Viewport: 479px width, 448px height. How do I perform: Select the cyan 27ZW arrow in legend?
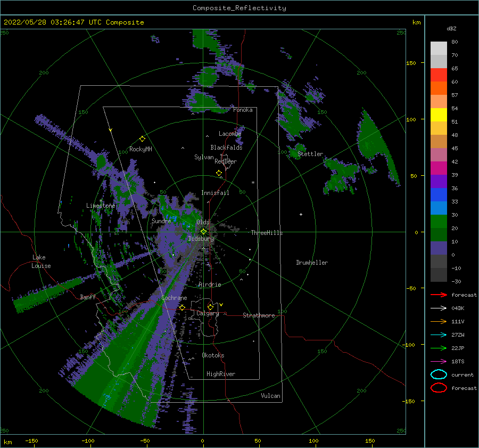[439, 335]
